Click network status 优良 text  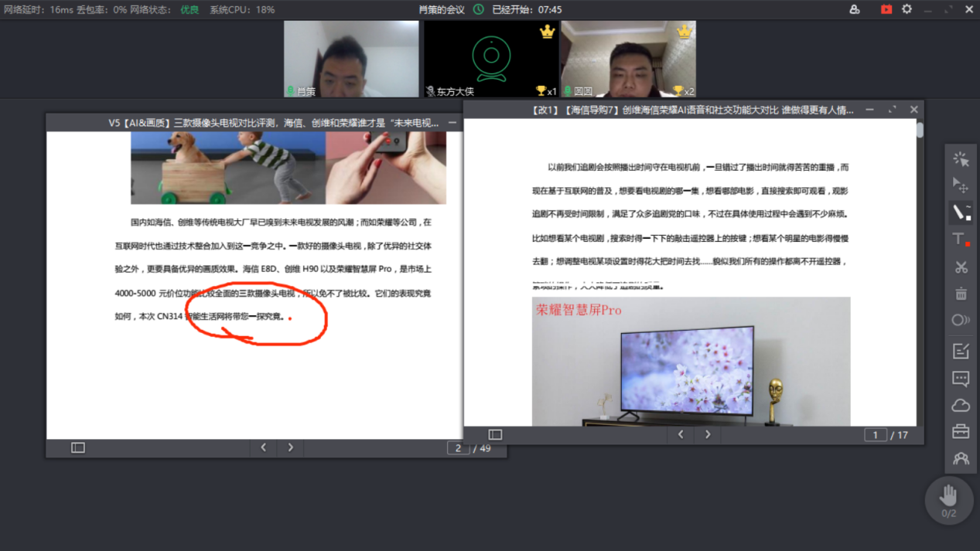[190, 9]
